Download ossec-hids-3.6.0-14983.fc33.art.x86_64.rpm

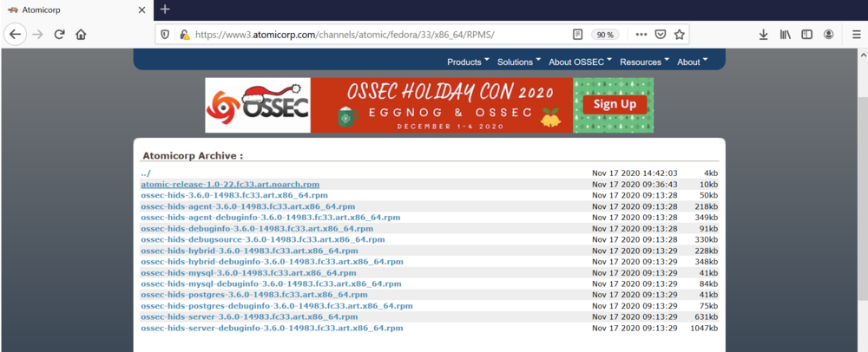[234, 196]
